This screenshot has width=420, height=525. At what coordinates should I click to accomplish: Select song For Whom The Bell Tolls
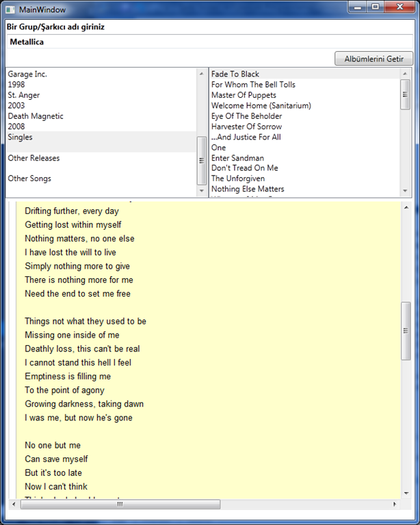253,84
